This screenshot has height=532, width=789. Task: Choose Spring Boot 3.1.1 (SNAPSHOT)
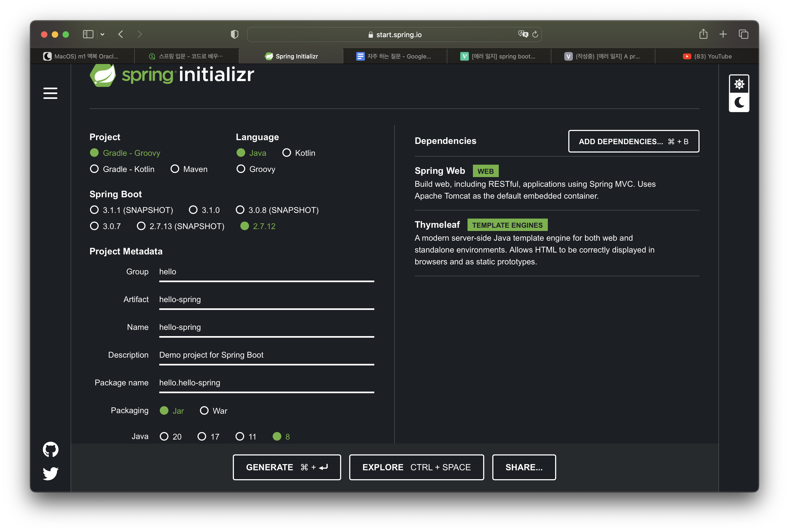[131, 210]
